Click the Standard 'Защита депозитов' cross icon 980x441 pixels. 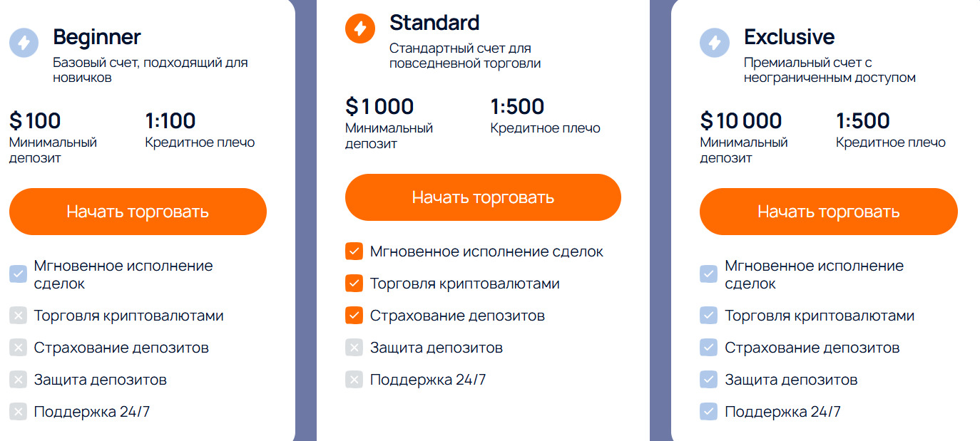click(354, 348)
